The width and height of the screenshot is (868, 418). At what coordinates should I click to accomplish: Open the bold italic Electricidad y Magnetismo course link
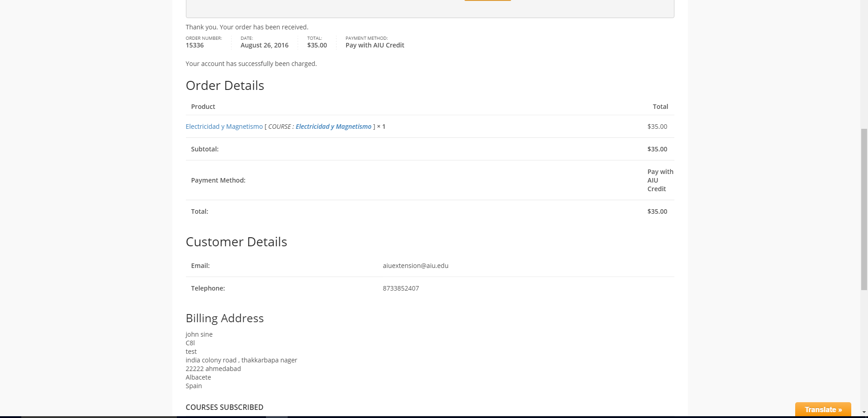pos(333,127)
